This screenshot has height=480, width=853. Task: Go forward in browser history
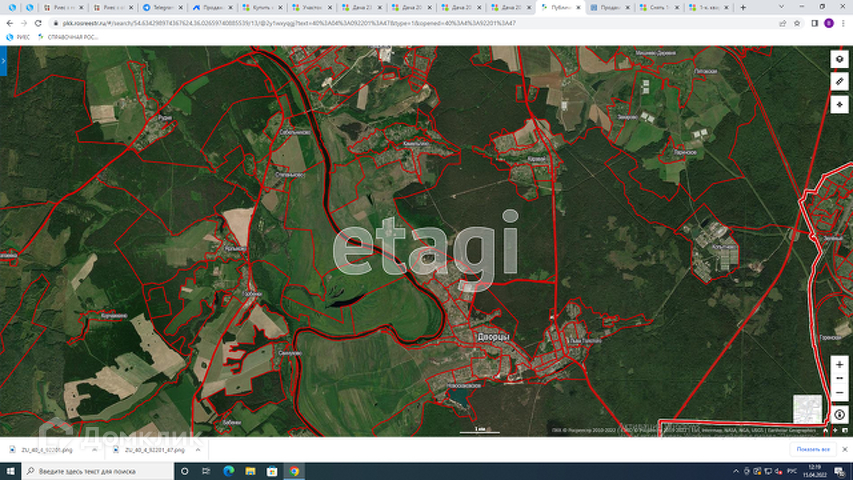point(24,23)
